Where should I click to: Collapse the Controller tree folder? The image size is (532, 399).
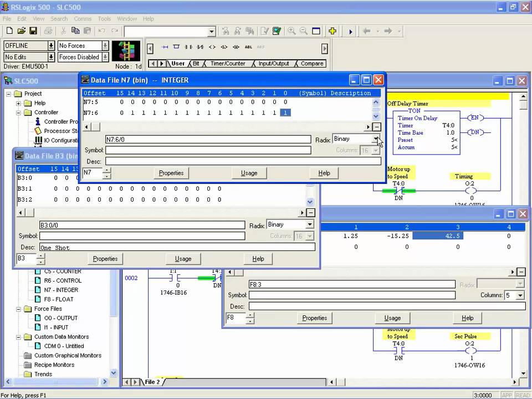coord(18,112)
